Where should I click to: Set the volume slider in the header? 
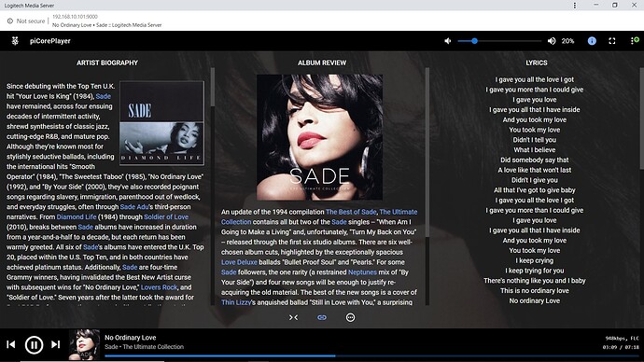pyautogui.click(x=499, y=41)
